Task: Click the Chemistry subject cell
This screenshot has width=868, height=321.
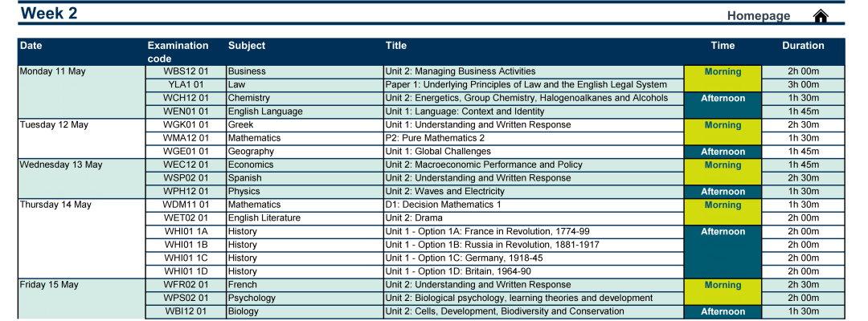Action: tap(248, 98)
